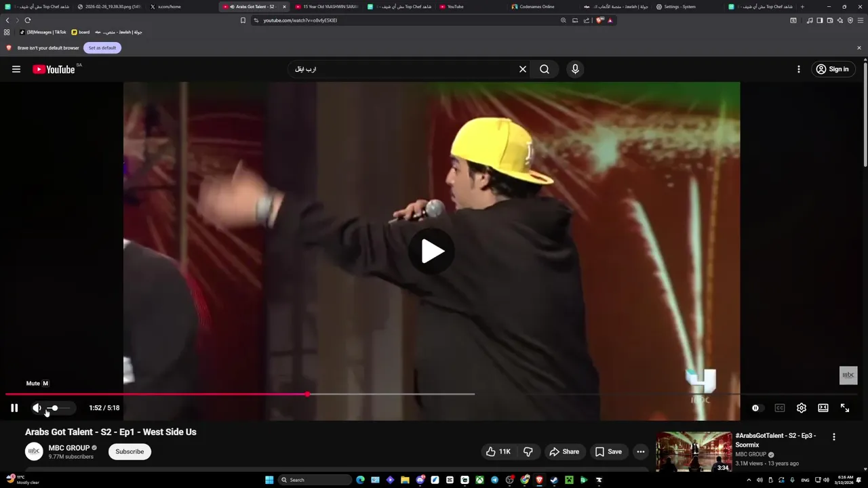The image size is (868, 488).
Task: Open the Scormix recommended video thumbnail
Action: coord(694,452)
